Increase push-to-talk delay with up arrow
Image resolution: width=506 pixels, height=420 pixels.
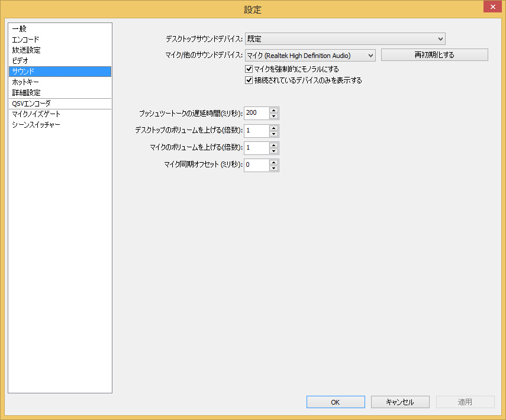click(x=273, y=110)
